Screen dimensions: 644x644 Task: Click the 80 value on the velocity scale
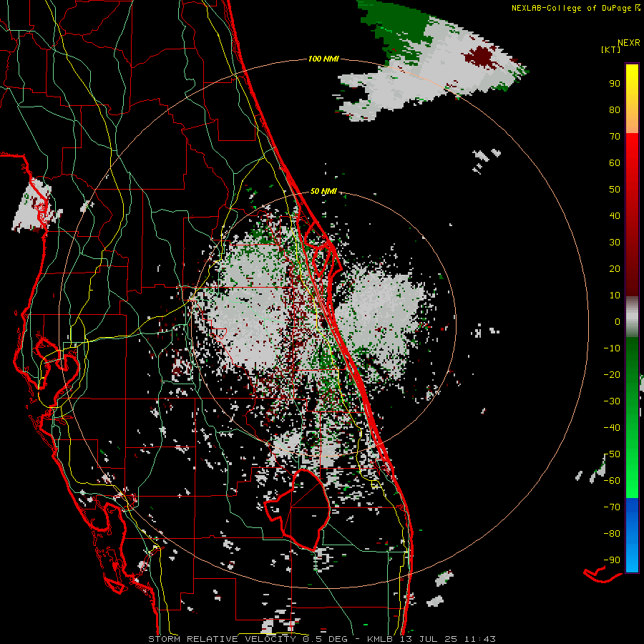[x=615, y=110]
